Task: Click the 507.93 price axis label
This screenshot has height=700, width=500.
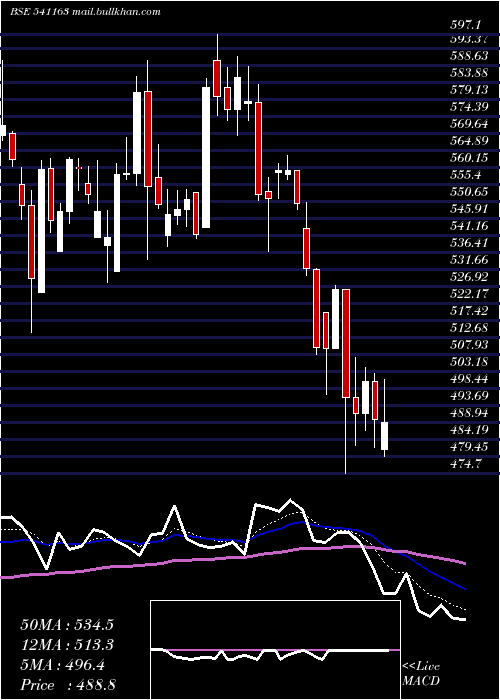Action: pyautogui.click(x=468, y=345)
